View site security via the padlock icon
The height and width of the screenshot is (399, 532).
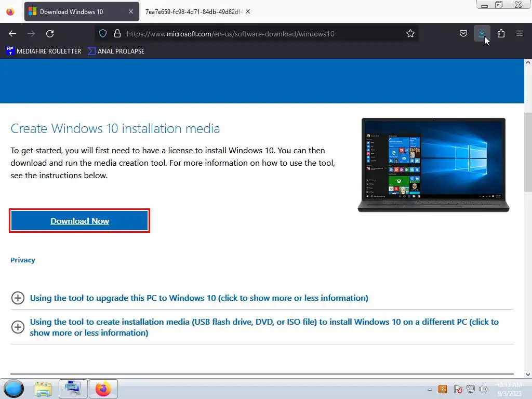click(117, 34)
